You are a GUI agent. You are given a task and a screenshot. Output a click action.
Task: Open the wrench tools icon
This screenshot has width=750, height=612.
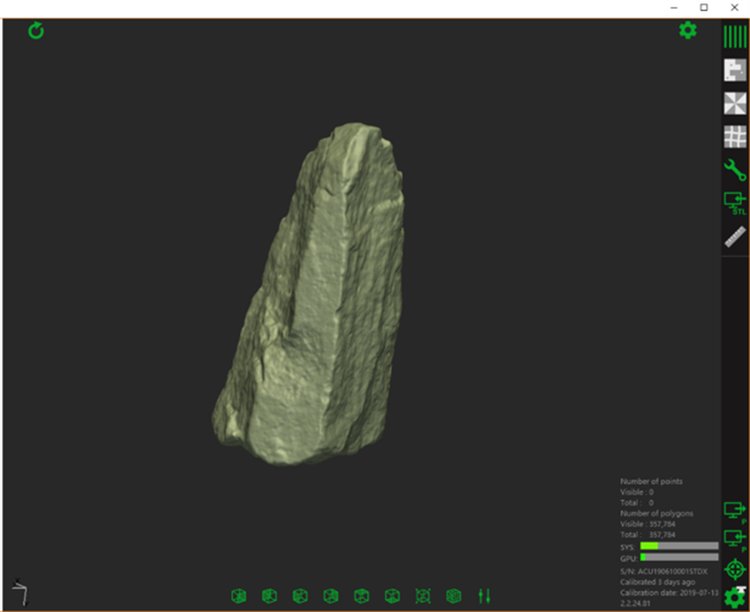pos(735,170)
